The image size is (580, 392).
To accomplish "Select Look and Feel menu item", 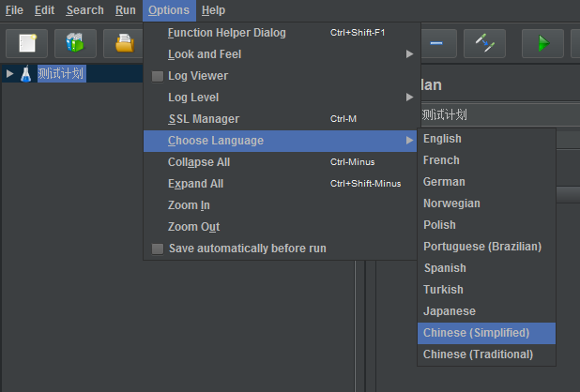I will click(x=280, y=54).
